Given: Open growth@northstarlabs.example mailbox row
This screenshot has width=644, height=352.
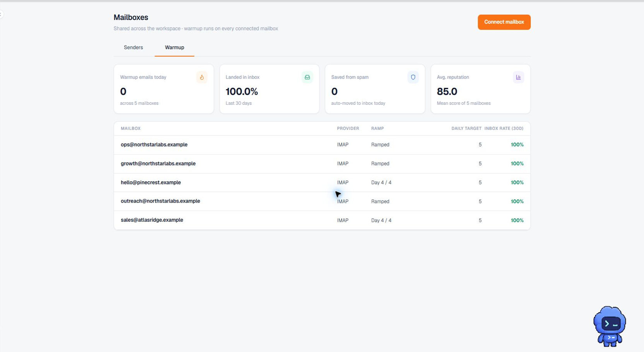Looking at the screenshot, I should point(322,164).
